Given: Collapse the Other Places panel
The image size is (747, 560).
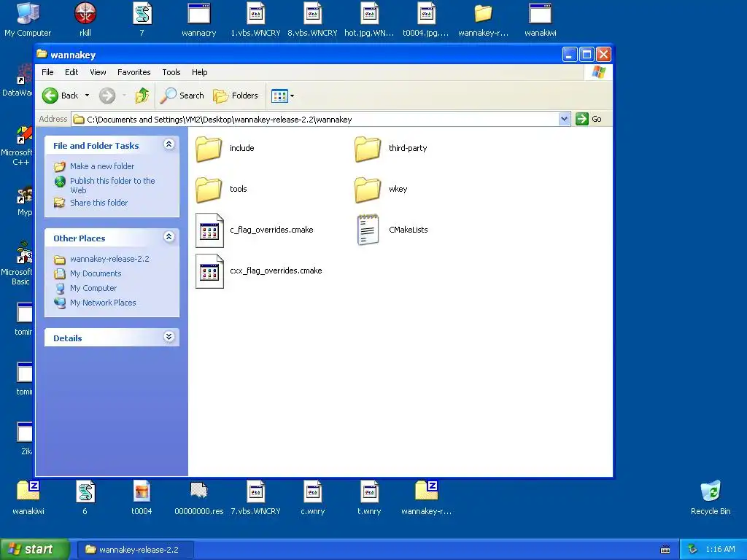Looking at the screenshot, I should coord(169,237).
